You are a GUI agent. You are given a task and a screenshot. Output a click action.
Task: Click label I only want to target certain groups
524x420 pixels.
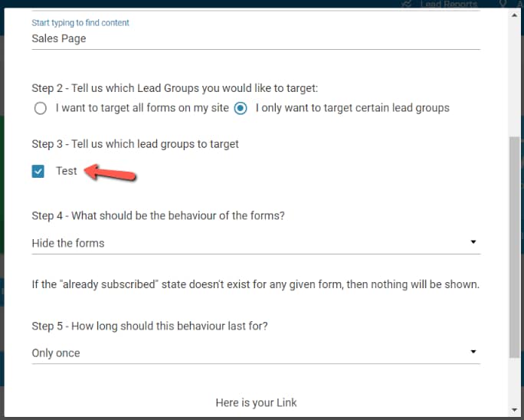352,107
